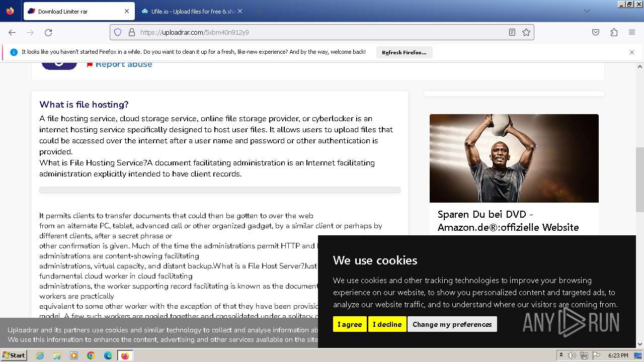The height and width of the screenshot is (362, 644).
Task: Open File Explorer folder in taskbar
Action: pyautogui.click(x=57, y=355)
